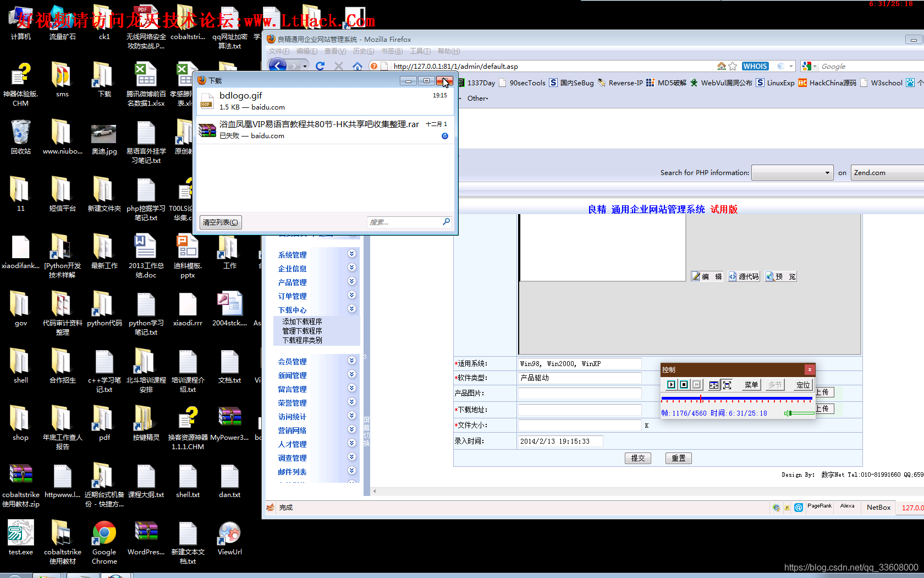Click the 提交 submit button
The height and width of the screenshot is (578, 924).
638,458
